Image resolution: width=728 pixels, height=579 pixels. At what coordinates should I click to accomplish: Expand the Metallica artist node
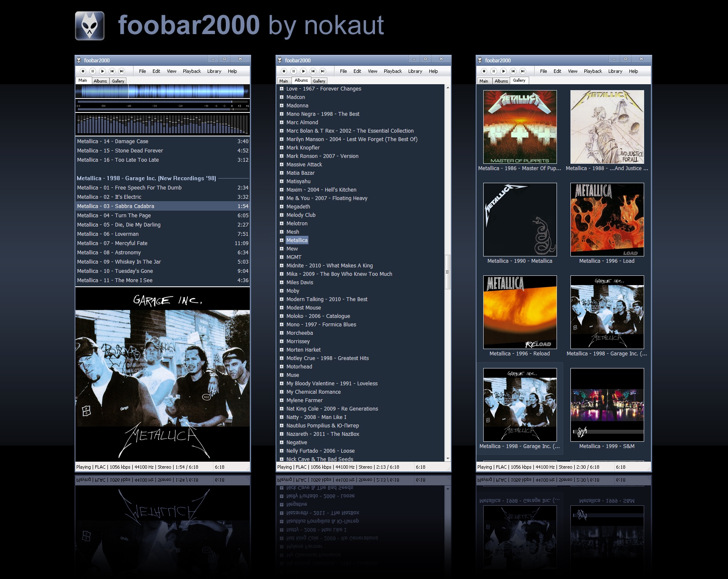(281, 240)
